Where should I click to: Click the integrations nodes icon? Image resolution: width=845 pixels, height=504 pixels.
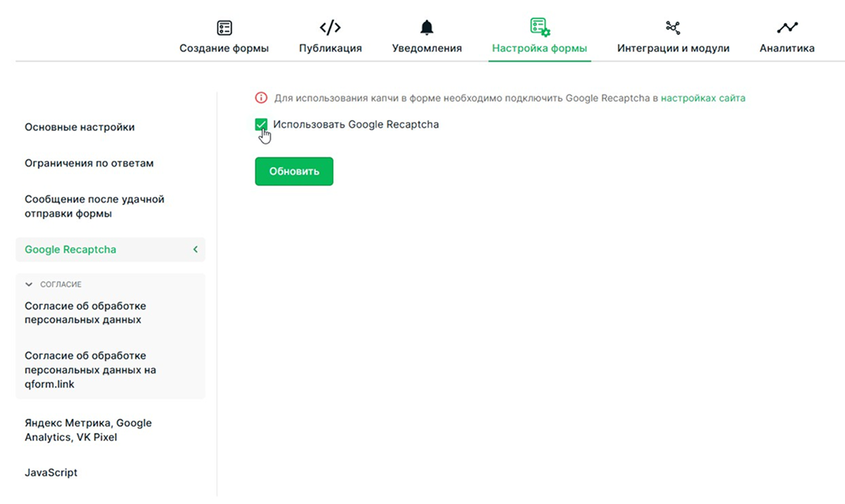[673, 28]
